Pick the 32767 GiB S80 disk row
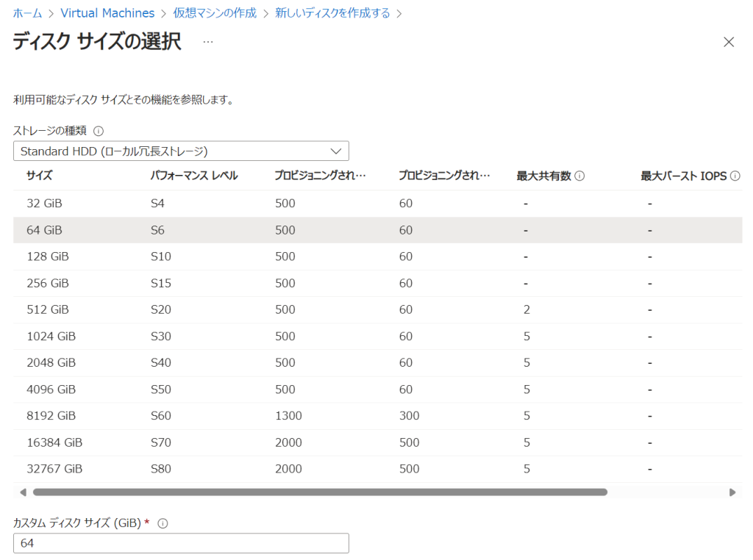Viewport: 753px width, 560px height. click(54, 469)
